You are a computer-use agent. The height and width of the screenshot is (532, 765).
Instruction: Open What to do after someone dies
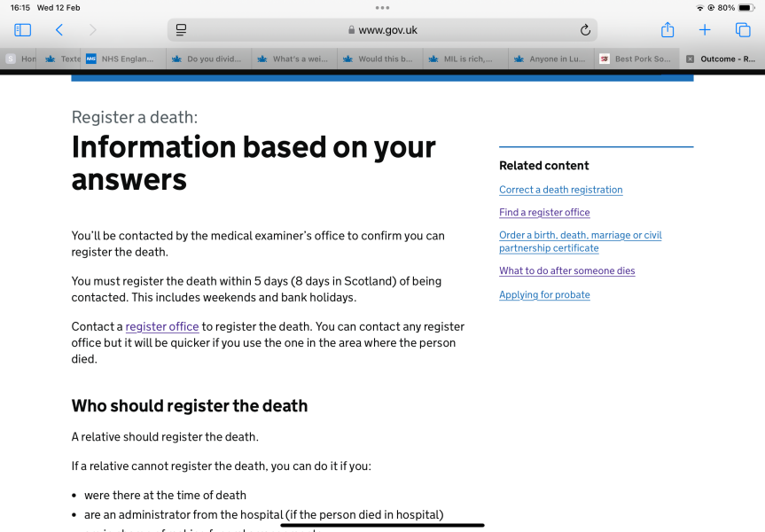point(567,271)
